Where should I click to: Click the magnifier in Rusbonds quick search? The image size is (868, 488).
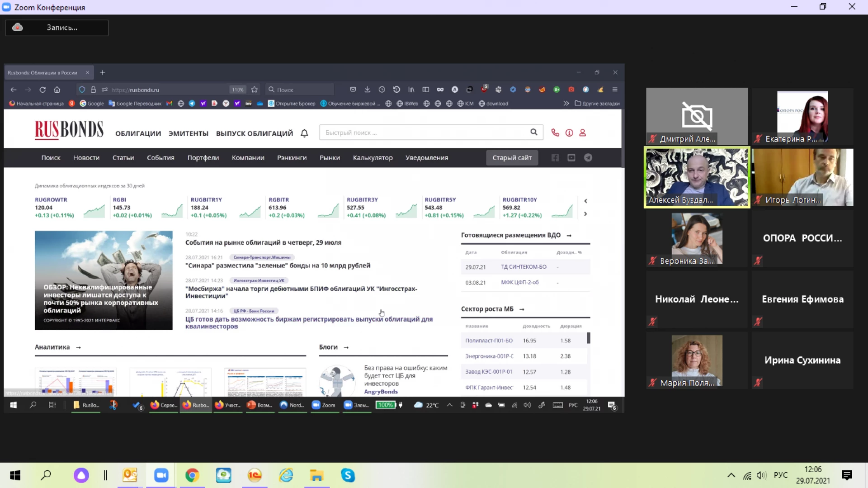tap(533, 132)
